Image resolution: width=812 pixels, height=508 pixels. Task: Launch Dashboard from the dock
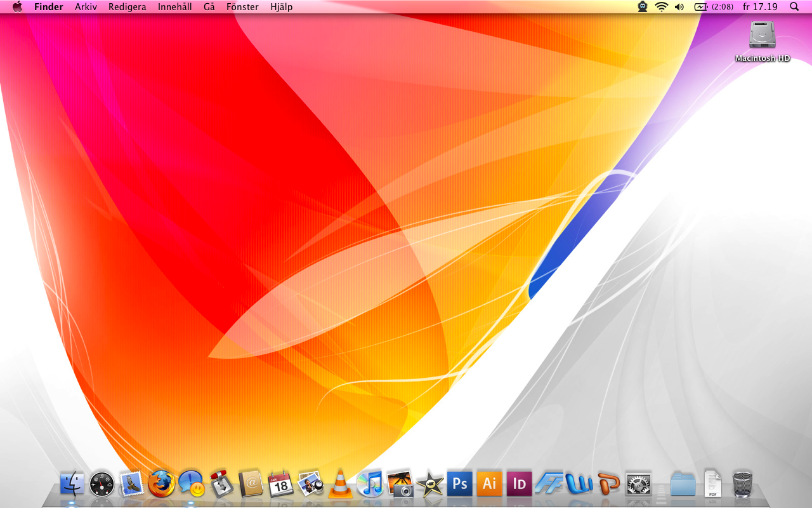coord(101,484)
